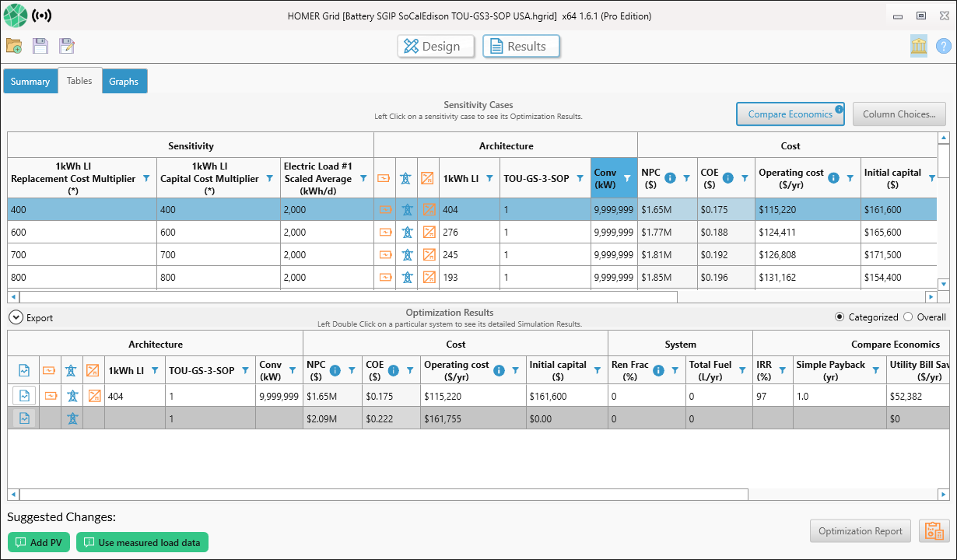
Task: Open filter dropdown for TOU-GS-3-SOP sensitivity column
Action: 579,178
